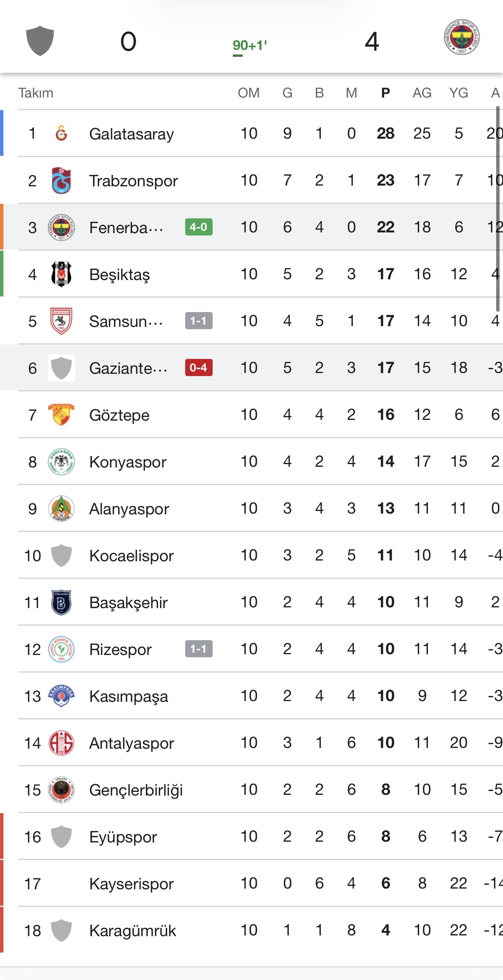Image resolution: width=503 pixels, height=980 pixels.
Task: Tap the Trabzonspor club crest
Action: tap(61, 180)
